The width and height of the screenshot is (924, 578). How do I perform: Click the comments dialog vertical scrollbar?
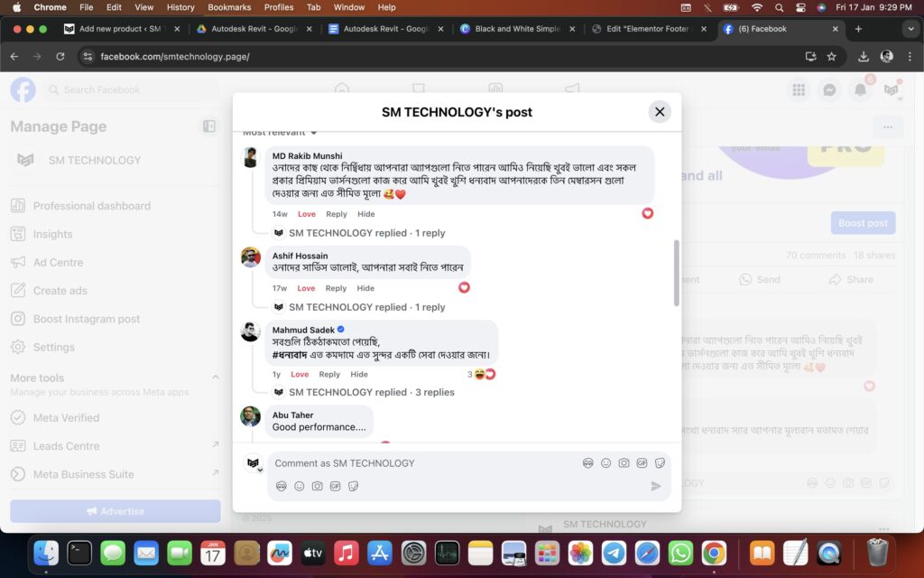tap(677, 273)
